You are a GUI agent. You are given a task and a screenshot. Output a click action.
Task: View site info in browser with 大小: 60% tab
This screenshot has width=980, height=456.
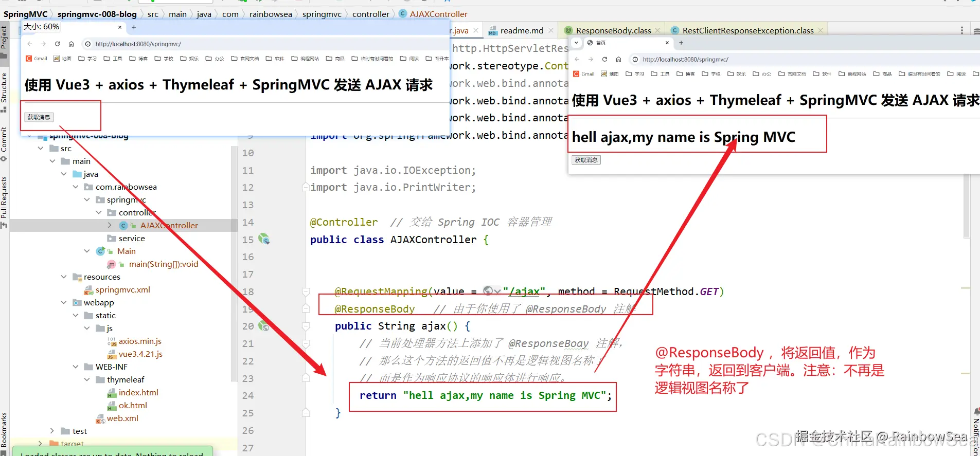[88, 44]
